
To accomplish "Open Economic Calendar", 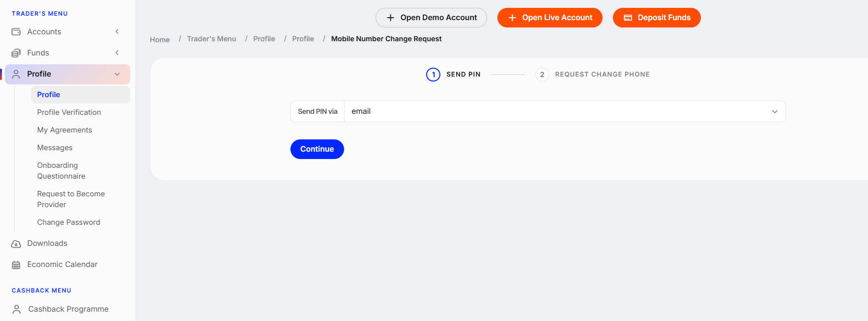I will (x=62, y=265).
